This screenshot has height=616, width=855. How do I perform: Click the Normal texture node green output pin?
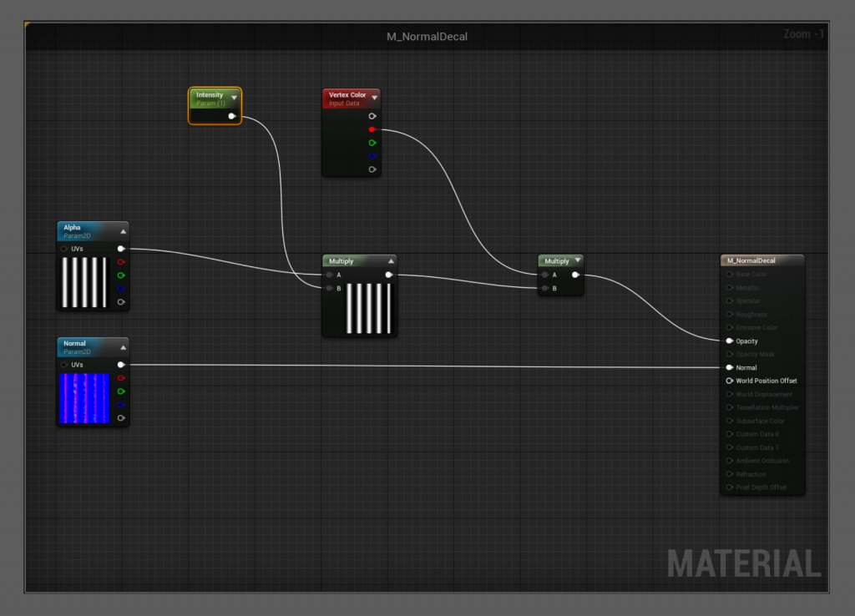pos(121,391)
